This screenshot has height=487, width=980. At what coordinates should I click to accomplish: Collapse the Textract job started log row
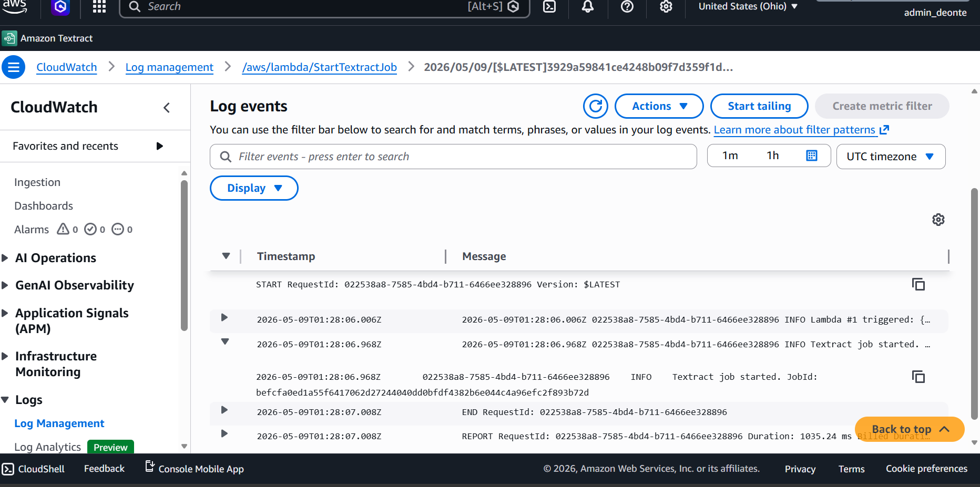tap(225, 341)
